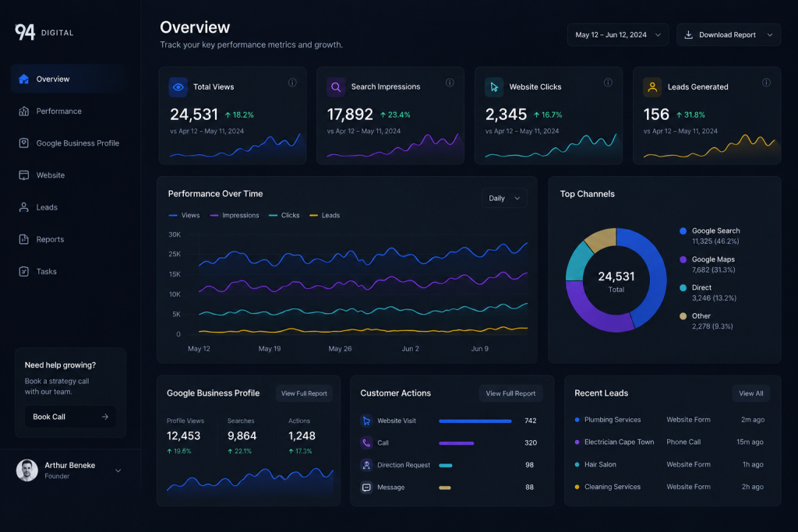Toggle the Leads series in chart legend
Screen dimensions: 798x532
pyautogui.click(x=325, y=215)
